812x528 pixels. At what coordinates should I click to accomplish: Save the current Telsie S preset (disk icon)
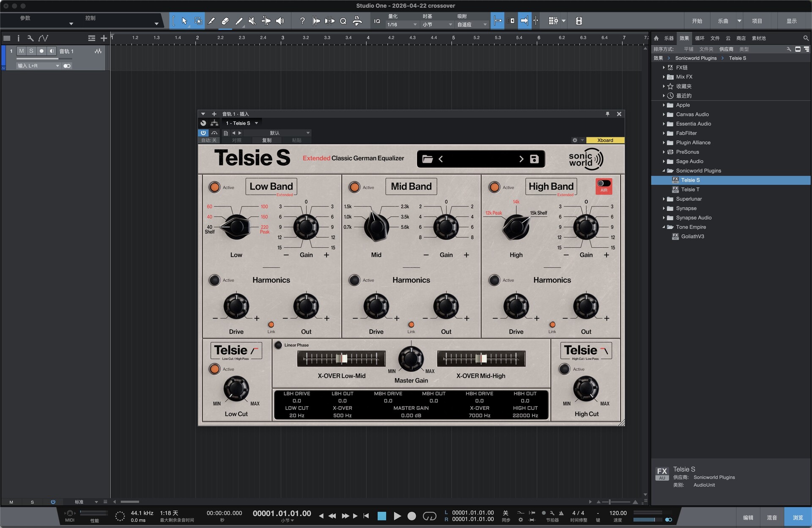[x=534, y=159]
